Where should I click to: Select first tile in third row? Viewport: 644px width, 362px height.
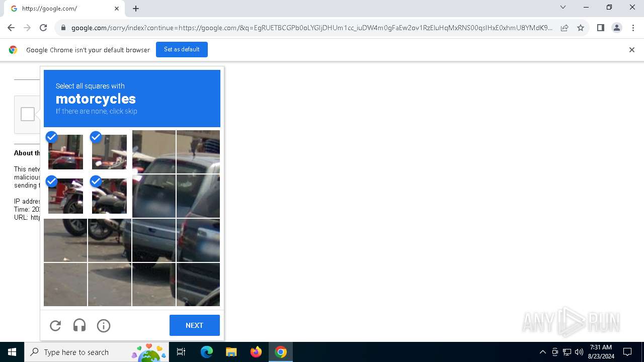(x=65, y=240)
